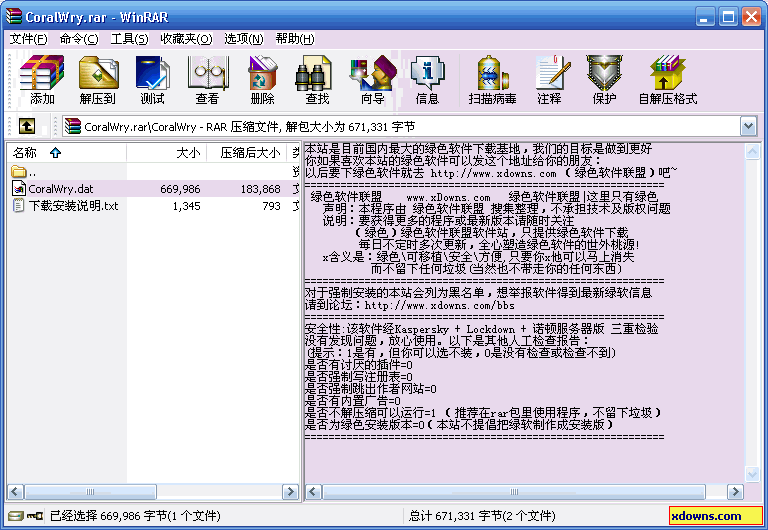
Task: Click file list right scroll arrow
Action: click(290, 491)
